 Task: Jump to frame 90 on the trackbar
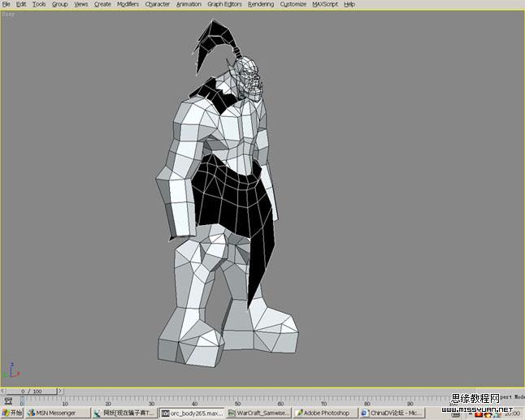(410, 403)
